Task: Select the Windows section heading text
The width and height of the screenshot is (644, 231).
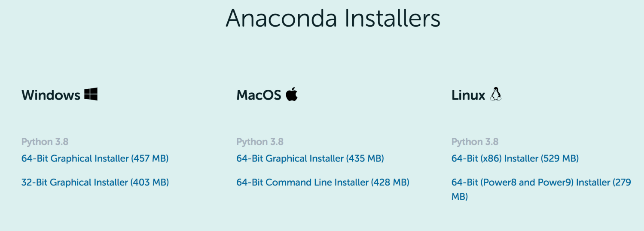Action: coord(51,95)
